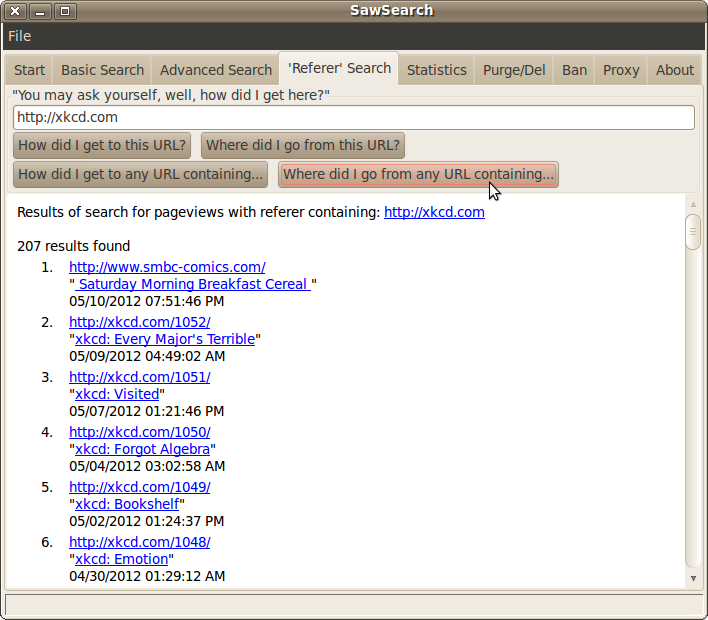Open the Purge/Del tab

pyautogui.click(x=514, y=70)
